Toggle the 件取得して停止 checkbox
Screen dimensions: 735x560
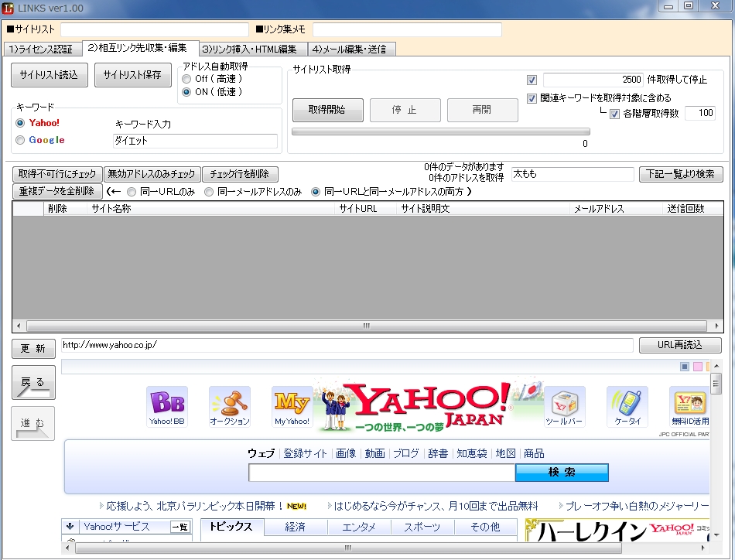[532, 80]
